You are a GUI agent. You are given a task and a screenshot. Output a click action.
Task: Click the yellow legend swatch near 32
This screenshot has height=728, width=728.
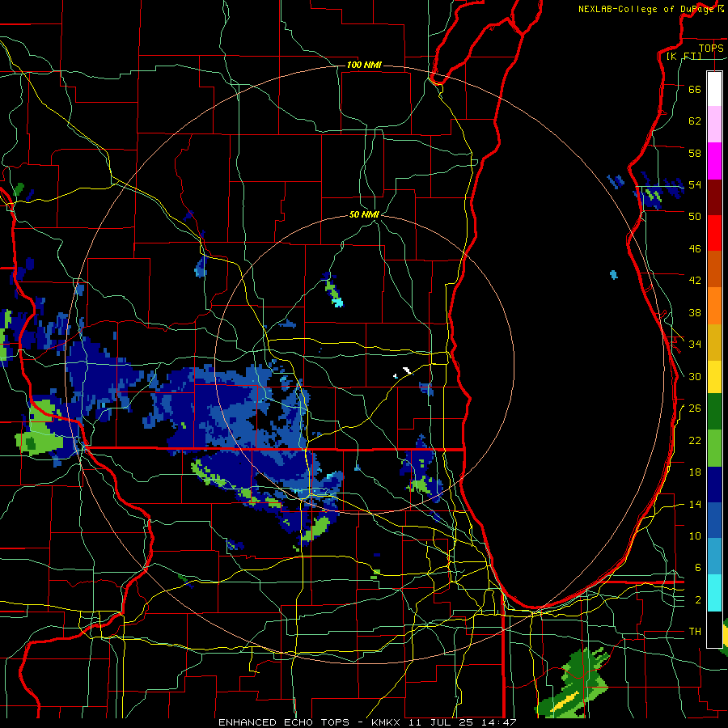(714, 376)
